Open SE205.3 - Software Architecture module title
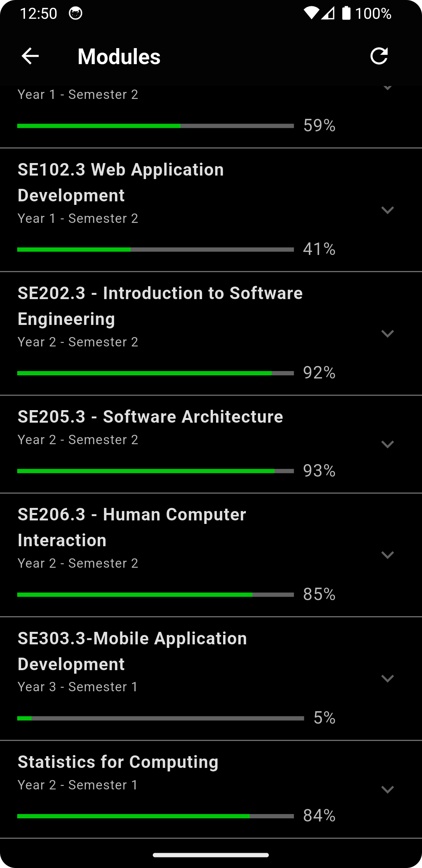The height and width of the screenshot is (868, 422). 150,417
